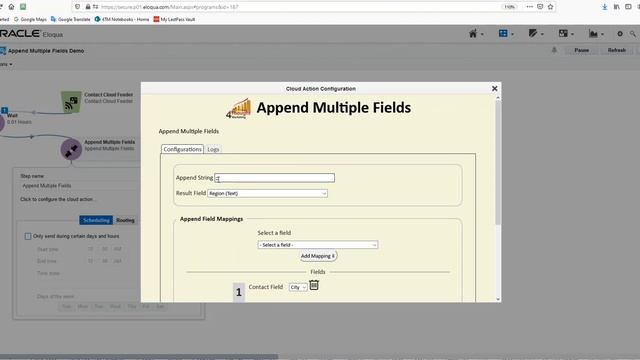Open the Assets pencil menu icon
640x360 pixels.
(533, 33)
